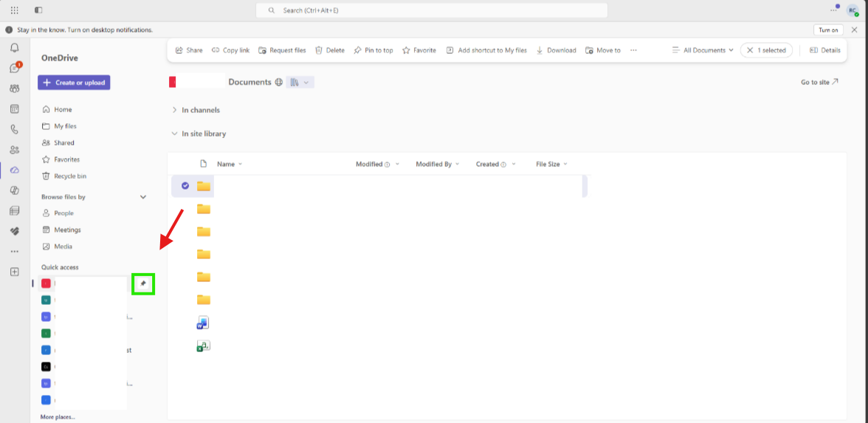Viewport: 868px width, 423px height.
Task: Click the info icon next to Created
Action: coord(503,165)
